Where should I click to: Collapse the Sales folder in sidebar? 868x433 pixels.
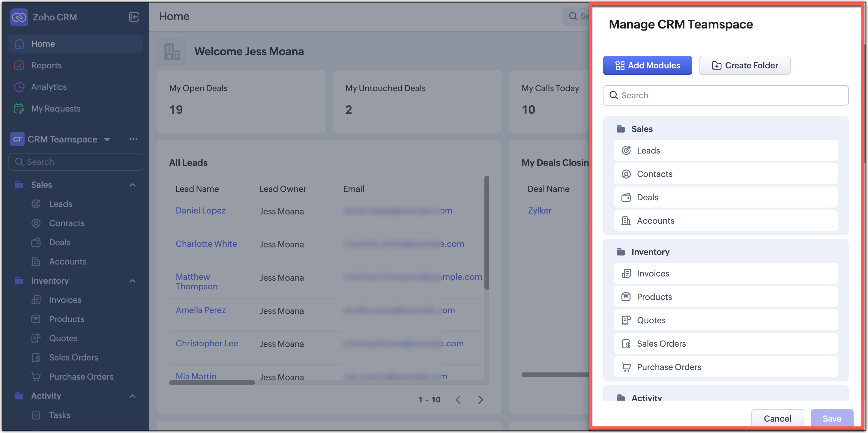pos(133,185)
